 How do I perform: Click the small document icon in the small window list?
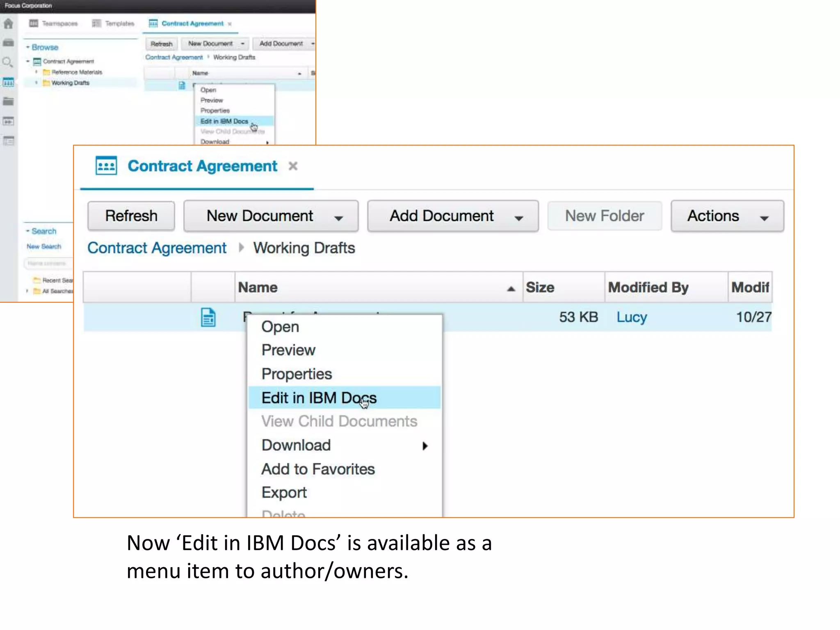pos(182,85)
